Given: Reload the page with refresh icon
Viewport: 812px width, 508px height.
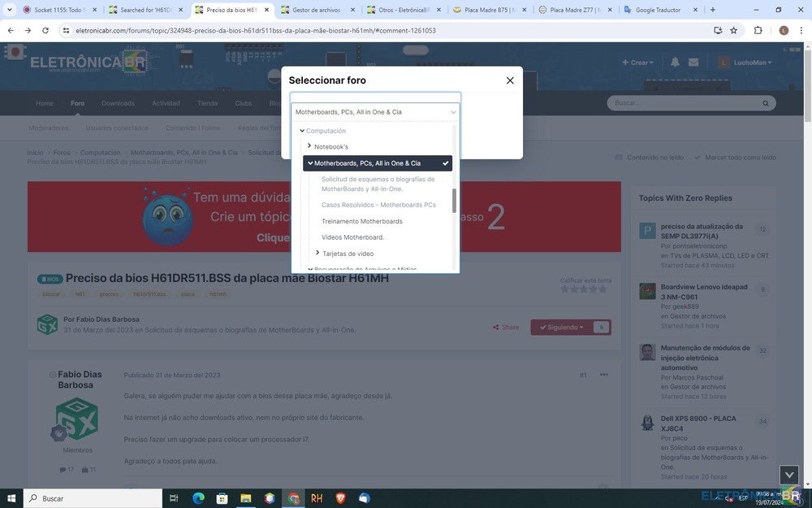Looking at the screenshot, I should [x=45, y=30].
